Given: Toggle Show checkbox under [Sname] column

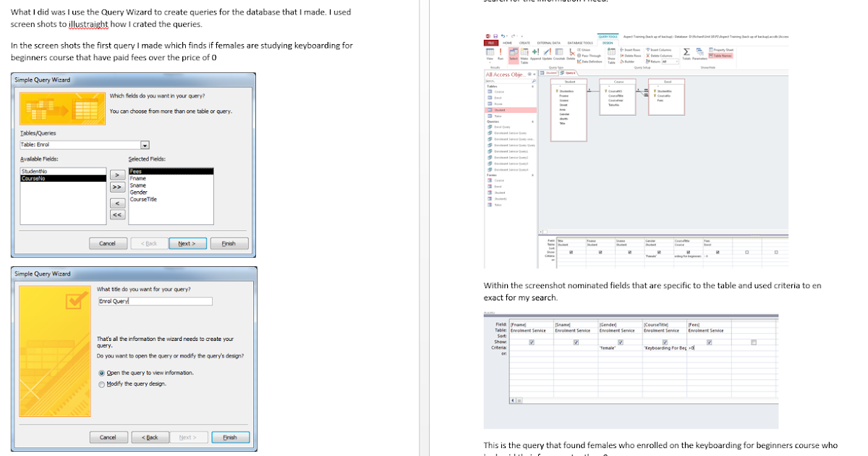Looking at the screenshot, I should coord(576,342).
